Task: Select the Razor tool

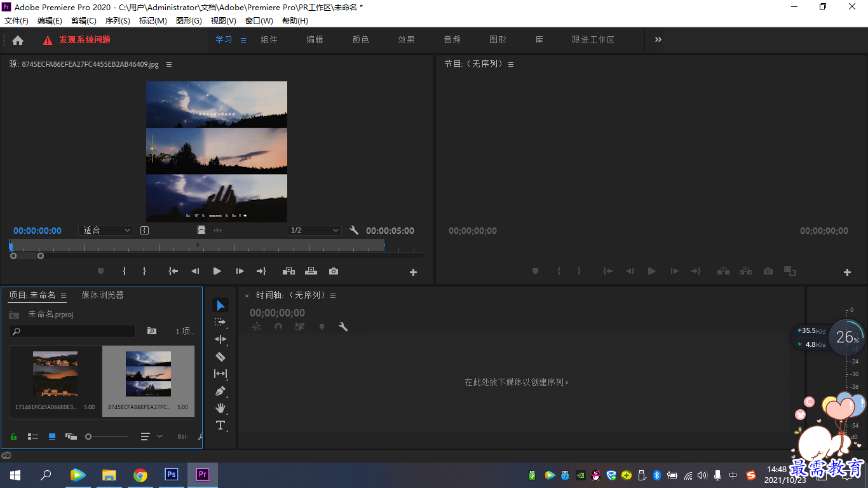Action: click(x=220, y=357)
